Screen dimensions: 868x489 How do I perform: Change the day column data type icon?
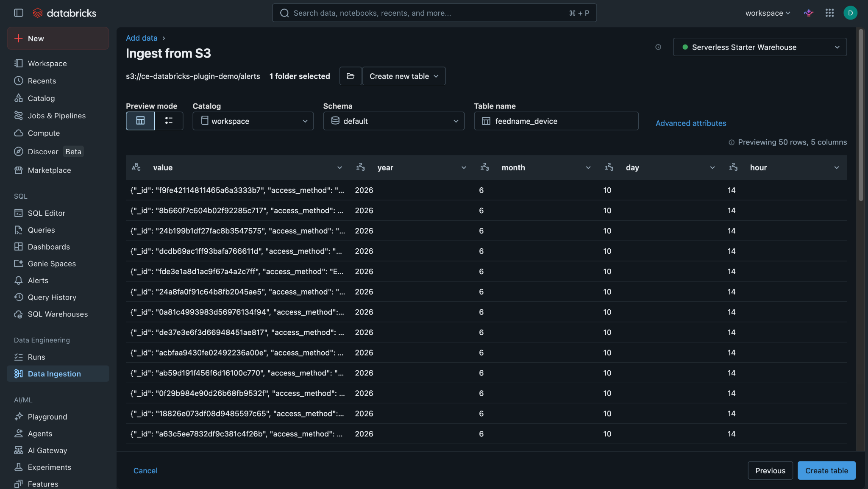[609, 167]
